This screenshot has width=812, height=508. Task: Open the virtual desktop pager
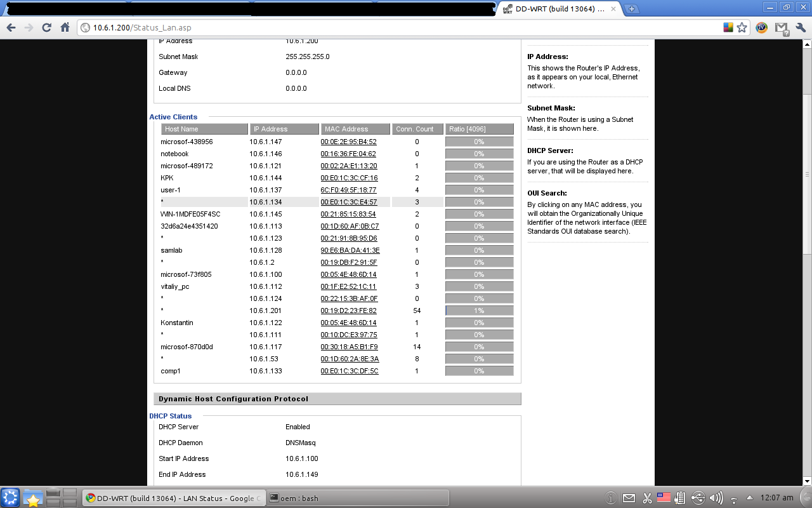[62, 498]
